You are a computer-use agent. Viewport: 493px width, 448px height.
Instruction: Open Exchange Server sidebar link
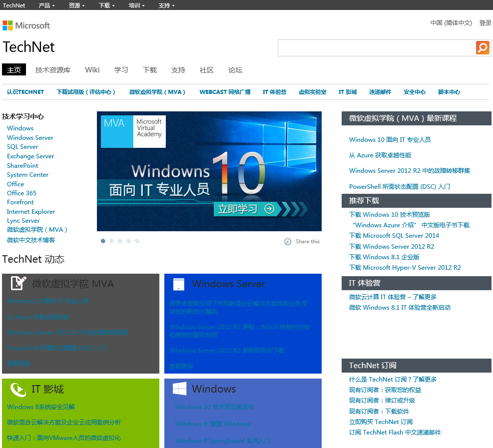tap(30, 156)
